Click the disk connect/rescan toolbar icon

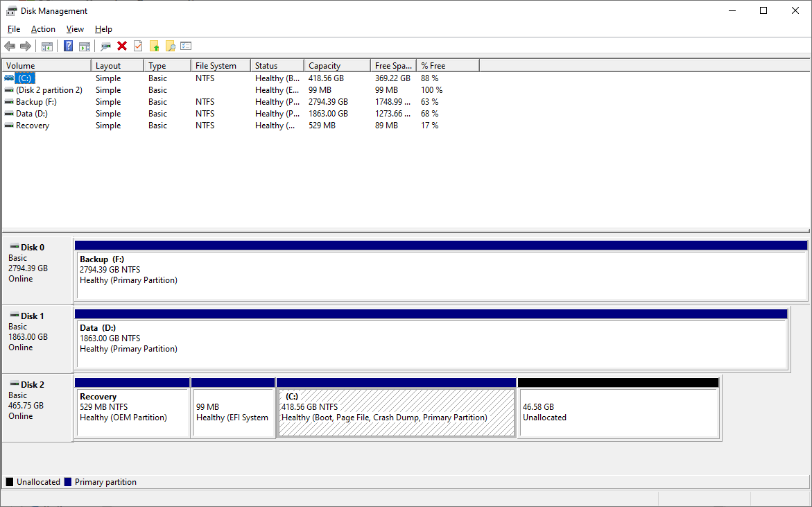[105, 46]
